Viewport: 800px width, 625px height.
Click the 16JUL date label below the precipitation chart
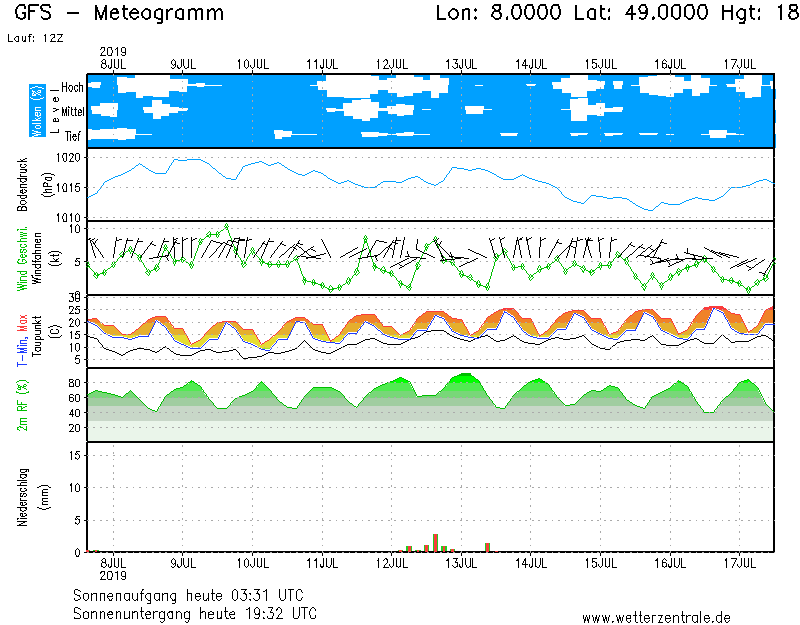(x=670, y=563)
